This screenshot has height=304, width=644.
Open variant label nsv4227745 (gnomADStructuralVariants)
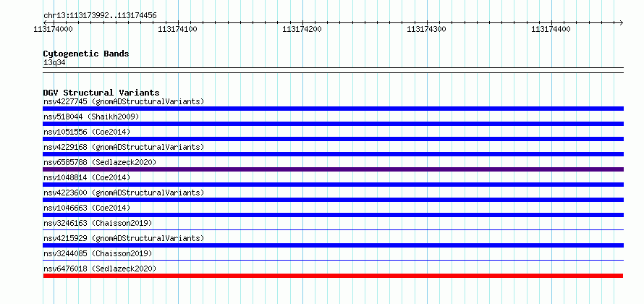click(124, 101)
